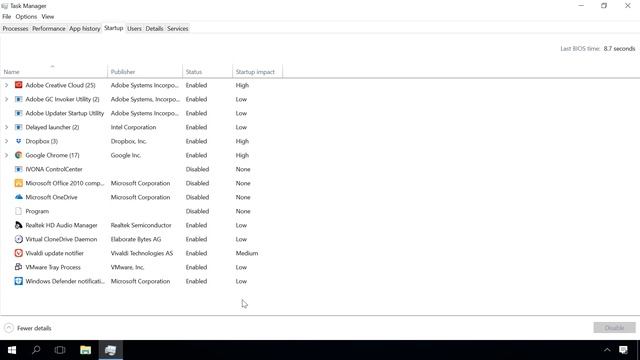Click the Delayed launcher icon

click(x=18, y=127)
